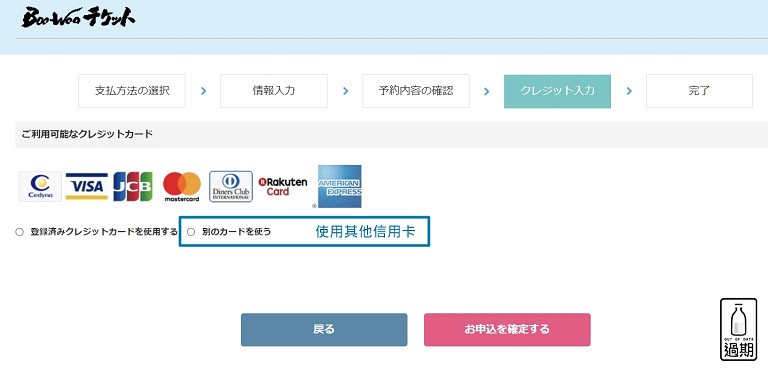
Task: Click the Rakuten Card logo
Action: [x=283, y=186]
